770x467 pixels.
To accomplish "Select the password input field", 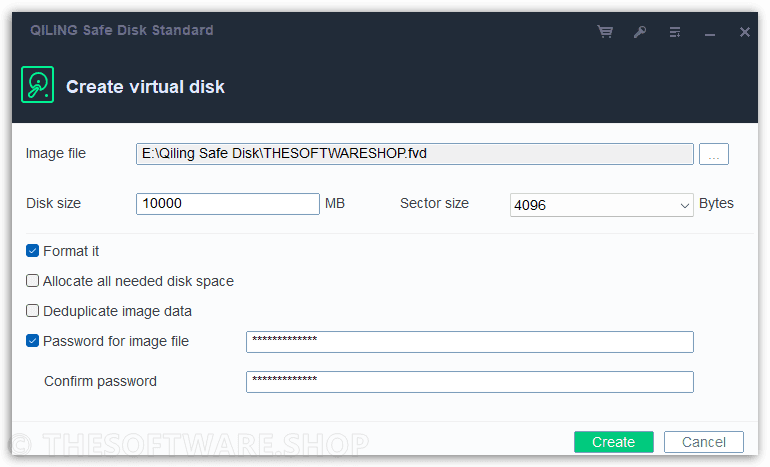I will (x=469, y=342).
